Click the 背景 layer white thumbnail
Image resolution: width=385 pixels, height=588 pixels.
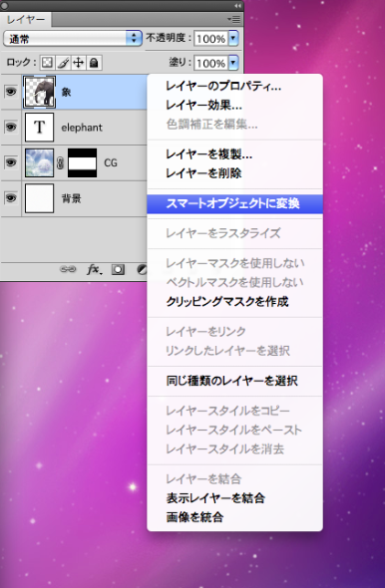pos(40,198)
